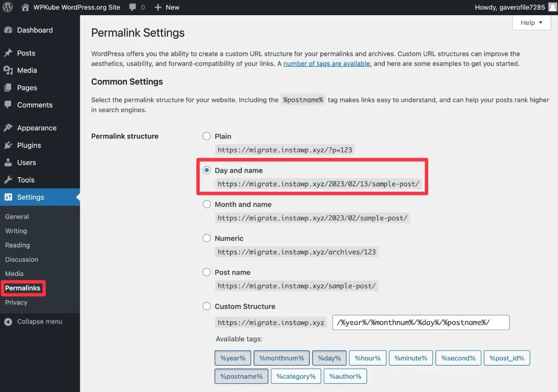Add the %category% tag button
This screenshot has height=392, width=558.
296,376
